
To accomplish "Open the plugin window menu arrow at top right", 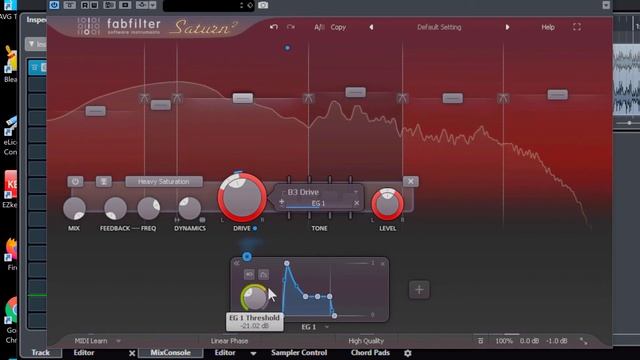I will pyautogui.click(x=606, y=5).
